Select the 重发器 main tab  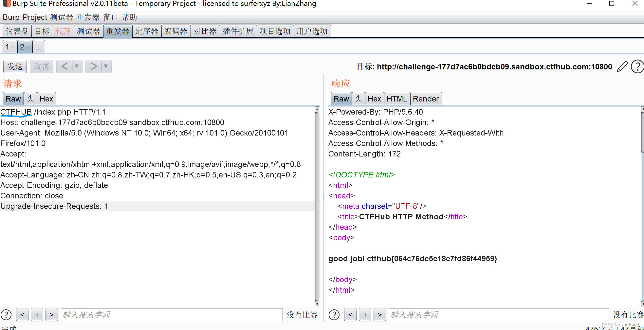coord(118,31)
